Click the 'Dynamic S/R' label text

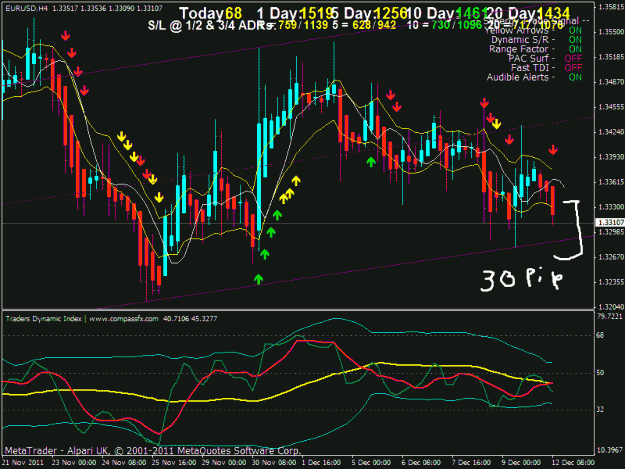(520, 40)
